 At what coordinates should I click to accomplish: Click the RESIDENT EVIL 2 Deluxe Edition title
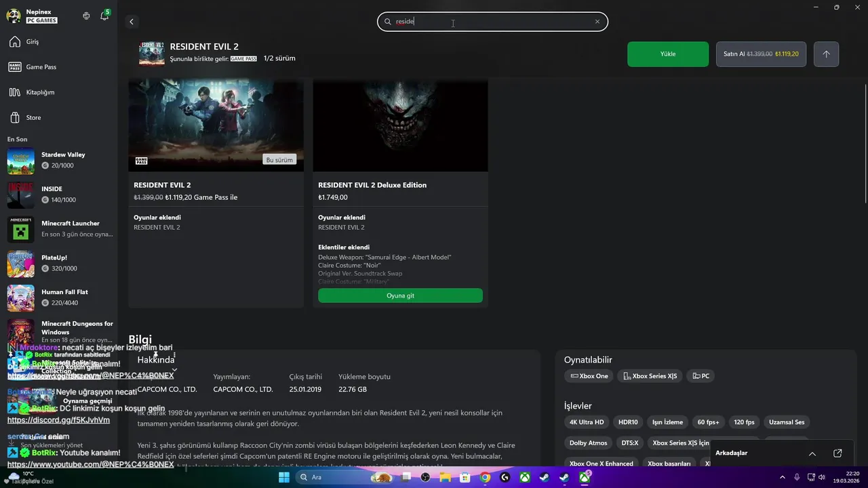pyautogui.click(x=372, y=185)
